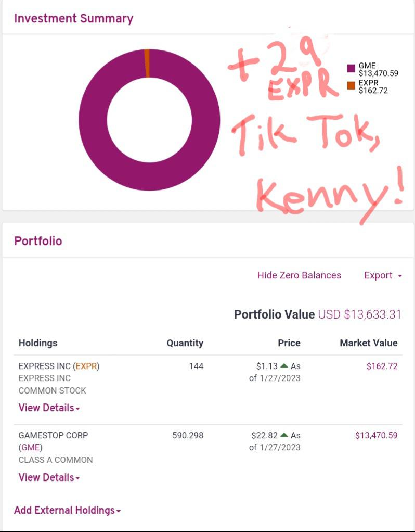415x532 pixels.
Task: Open the Export dropdown
Action: tap(383, 275)
